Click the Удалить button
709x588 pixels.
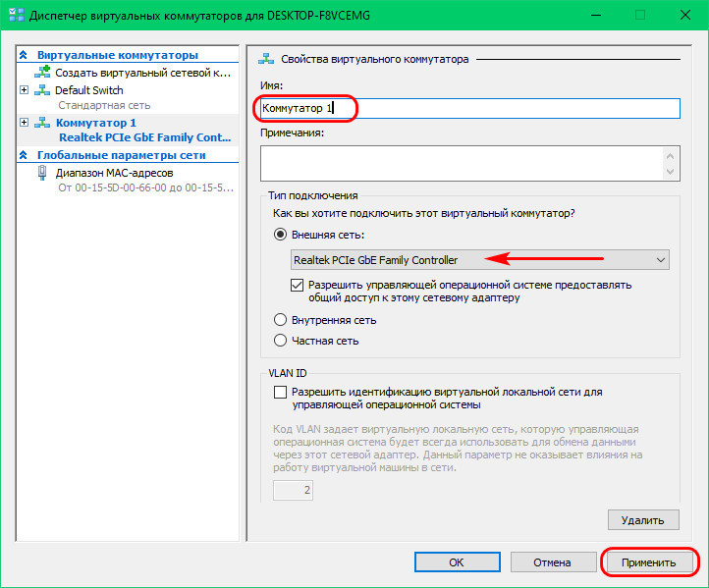(643, 519)
